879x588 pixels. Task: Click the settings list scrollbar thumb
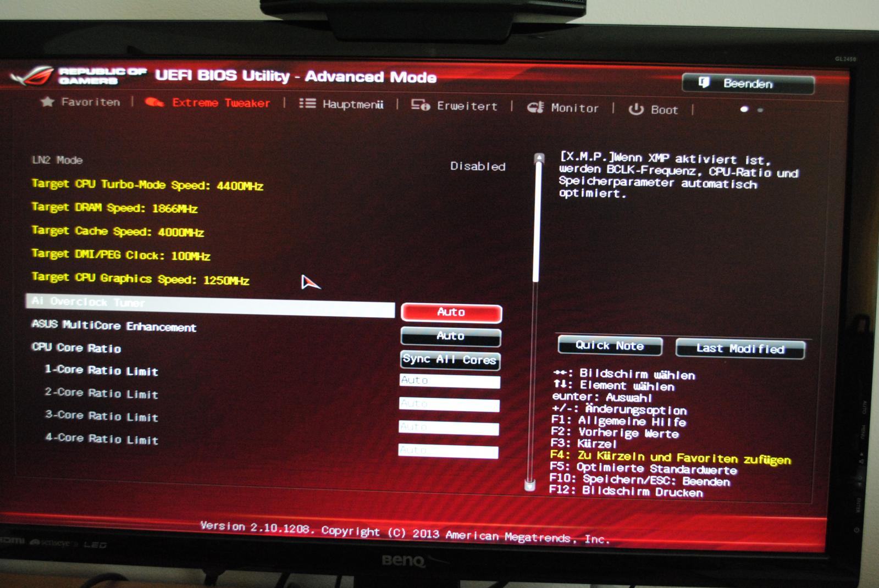(537, 223)
